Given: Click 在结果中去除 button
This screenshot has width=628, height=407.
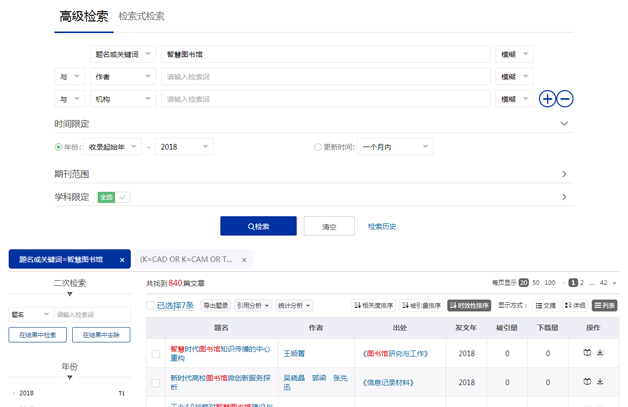Looking at the screenshot, I should (101, 335).
